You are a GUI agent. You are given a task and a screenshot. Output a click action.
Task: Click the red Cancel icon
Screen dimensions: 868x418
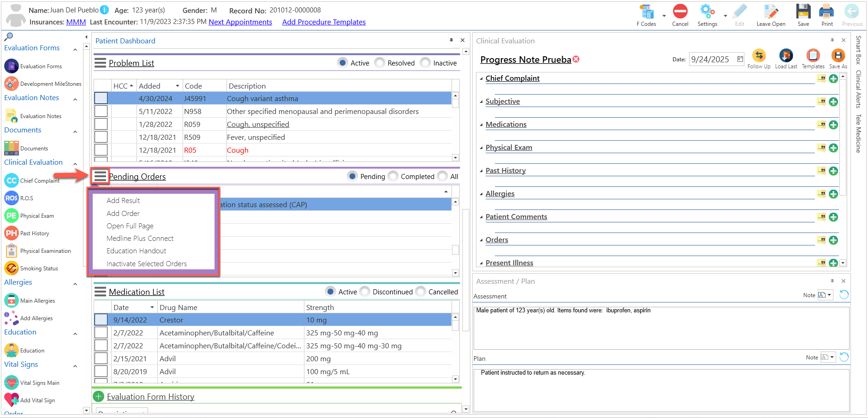coord(680,12)
